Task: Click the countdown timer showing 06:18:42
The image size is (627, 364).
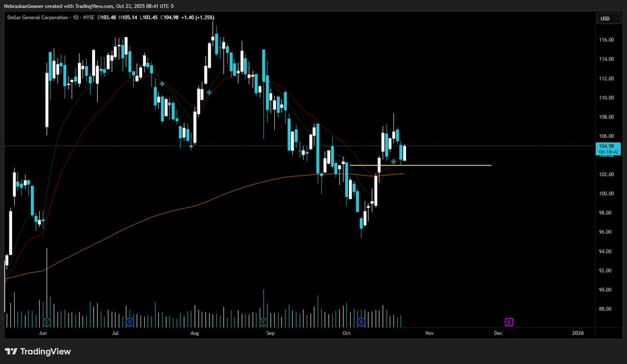Action: 608,152
